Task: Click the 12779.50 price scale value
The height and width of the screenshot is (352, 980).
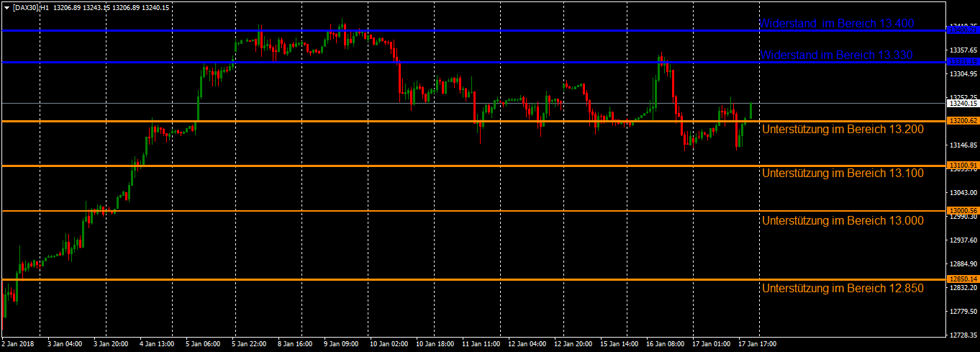Action: tap(964, 312)
